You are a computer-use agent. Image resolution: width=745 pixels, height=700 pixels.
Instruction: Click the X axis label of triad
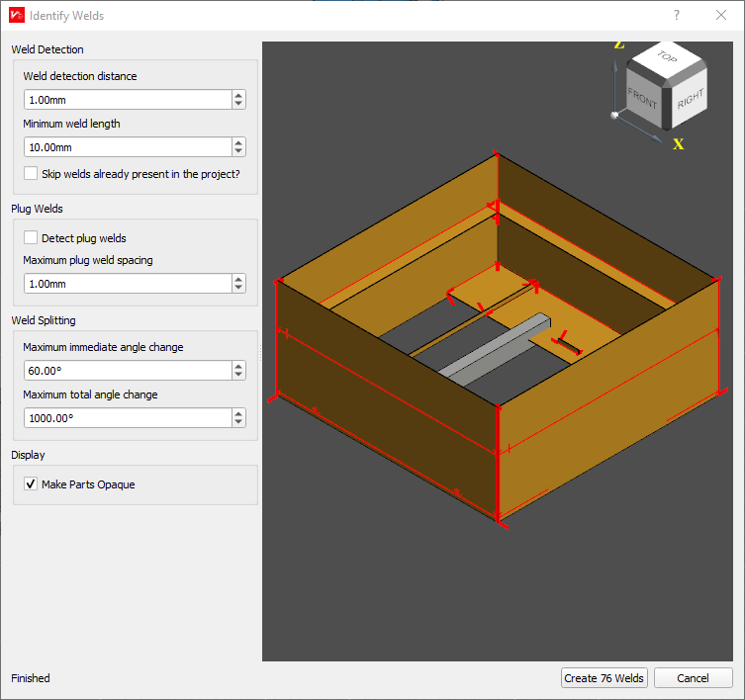pyautogui.click(x=678, y=144)
